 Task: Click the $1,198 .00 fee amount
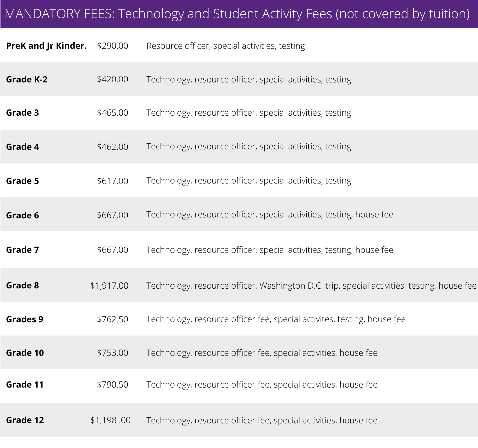(x=110, y=420)
